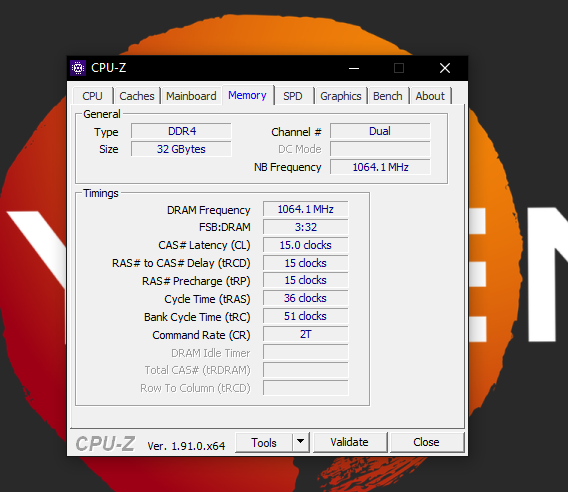Image resolution: width=568 pixels, height=492 pixels.
Task: Click the DRAM Frequency value field
Action: [305, 209]
